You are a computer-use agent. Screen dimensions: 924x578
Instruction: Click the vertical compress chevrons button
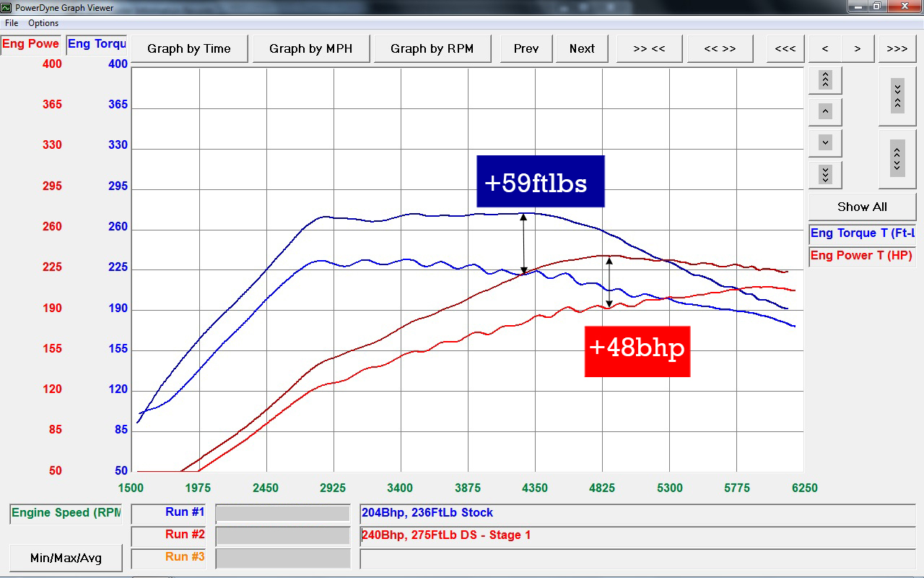coord(897,96)
